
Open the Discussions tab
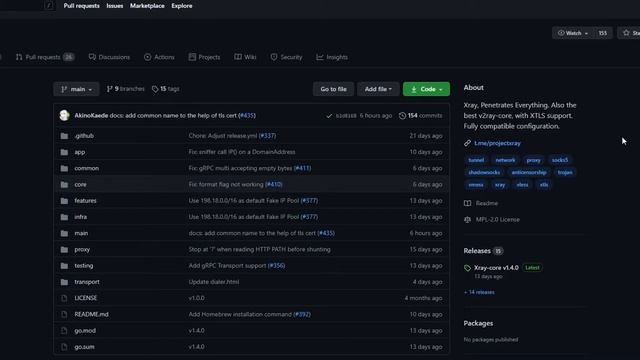[x=109, y=57]
